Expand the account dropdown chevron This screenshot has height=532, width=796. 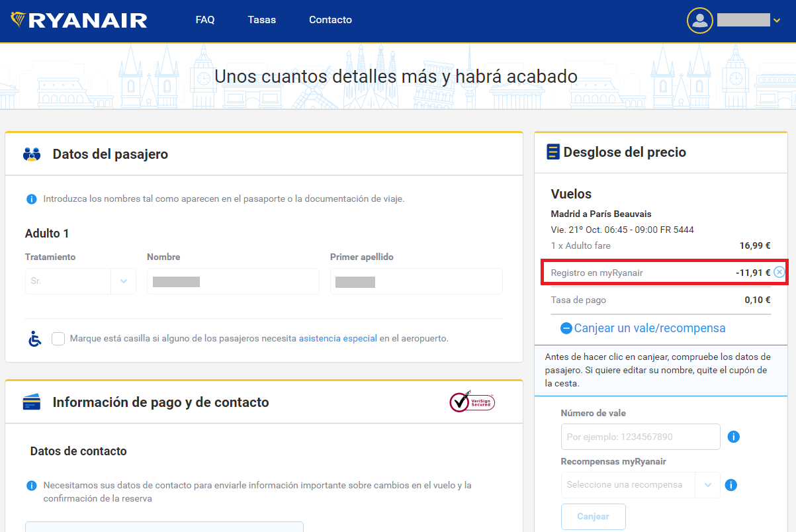777,21
